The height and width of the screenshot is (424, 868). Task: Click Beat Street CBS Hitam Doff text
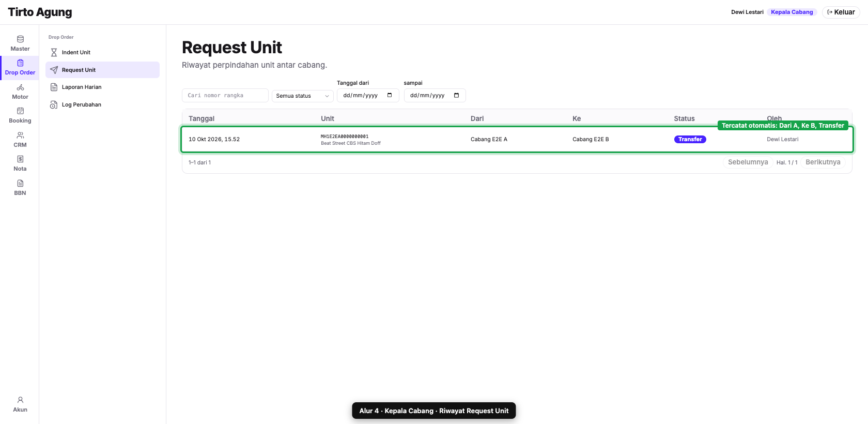[x=351, y=143]
